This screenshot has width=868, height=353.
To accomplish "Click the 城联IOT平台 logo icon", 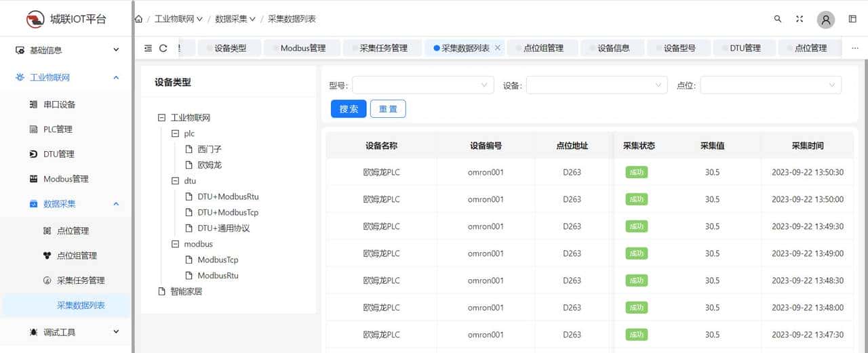I will (35, 19).
